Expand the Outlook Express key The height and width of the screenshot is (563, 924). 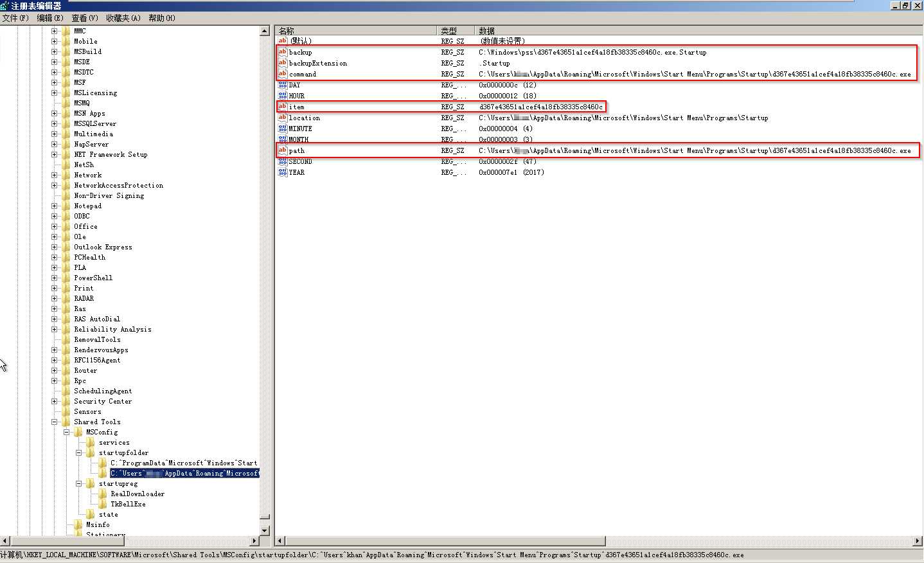[x=55, y=247]
